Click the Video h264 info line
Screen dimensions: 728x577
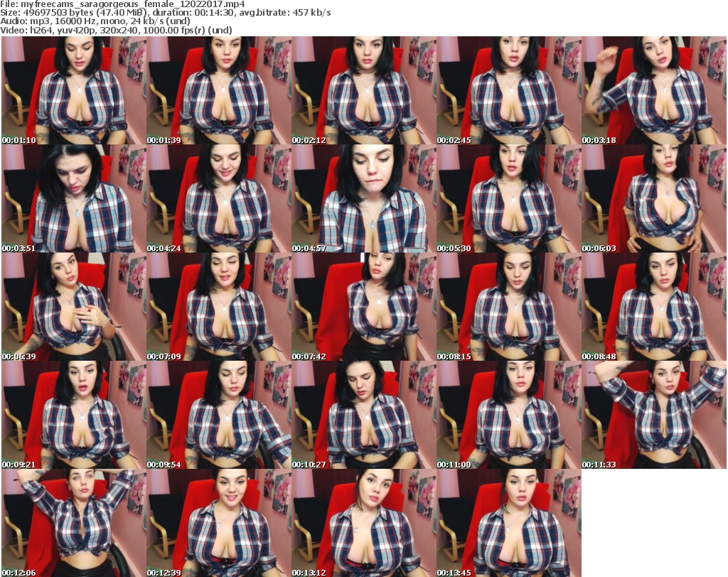click(116, 30)
